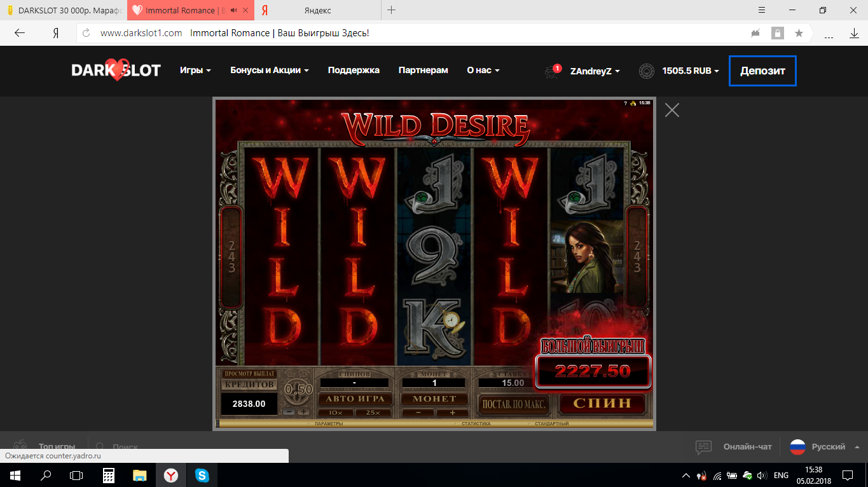Show hidden system tray icons
868x487 pixels.
pos(686,476)
